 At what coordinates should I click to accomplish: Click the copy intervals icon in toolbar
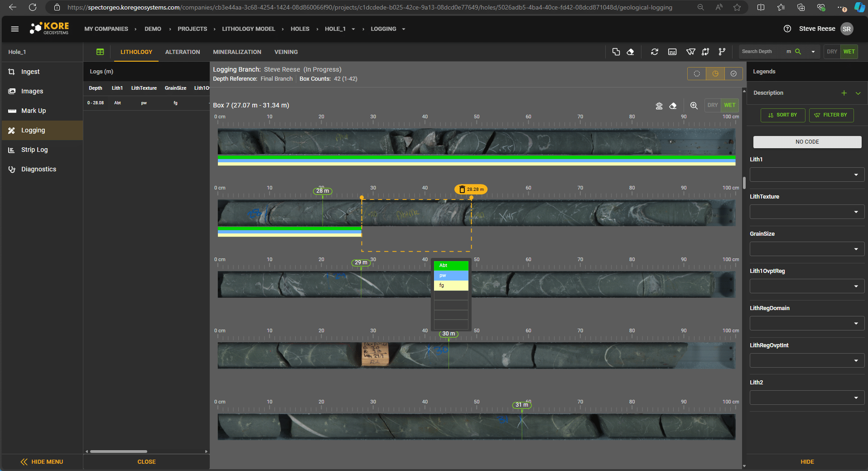(616, 52)
